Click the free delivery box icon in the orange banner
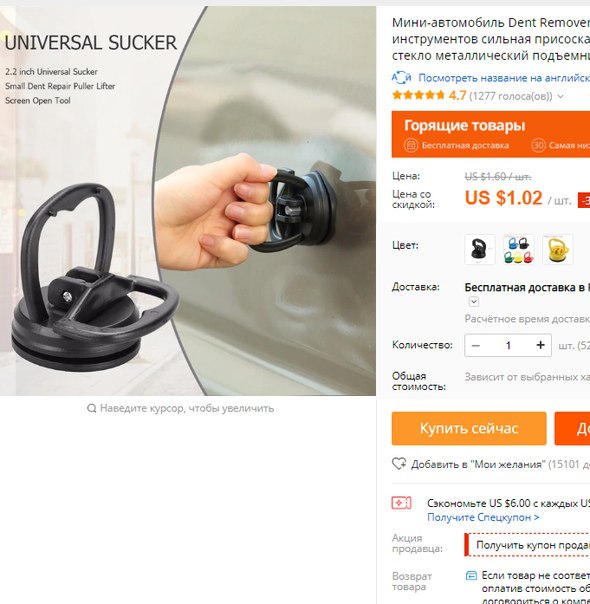 point(411,145)
